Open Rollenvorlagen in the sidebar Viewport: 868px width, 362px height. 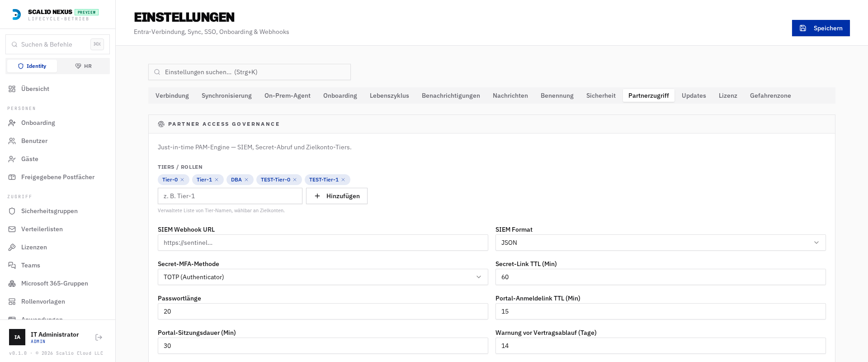pos(58,301)
